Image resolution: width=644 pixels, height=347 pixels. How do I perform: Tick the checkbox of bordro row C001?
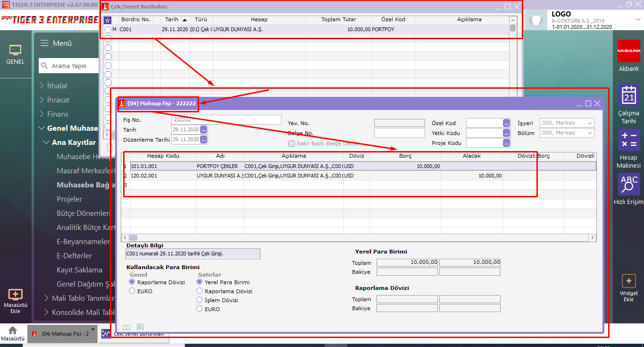click(108, 30)
